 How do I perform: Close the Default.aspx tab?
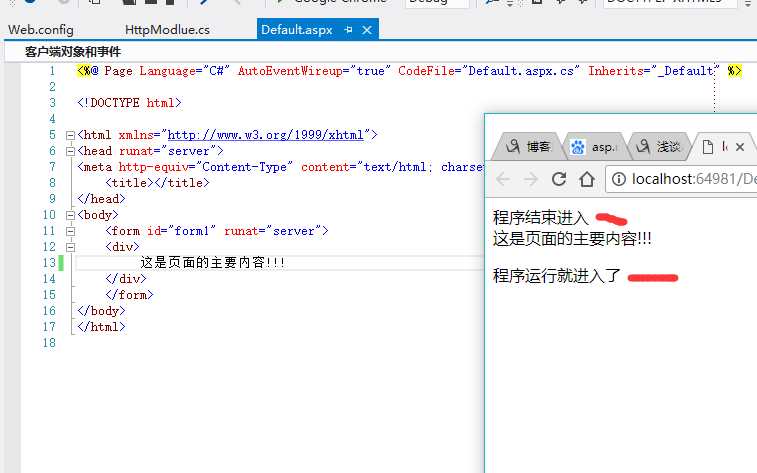click(x=367, y=30)
